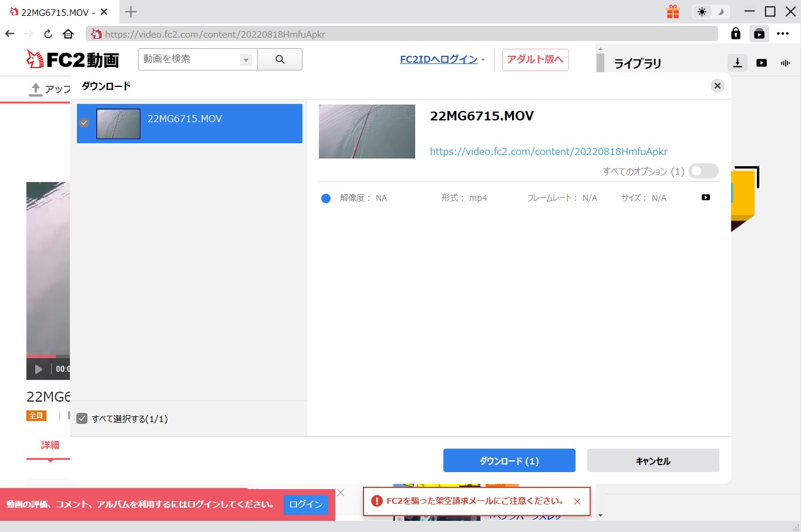Click the scrollbar down arrow of the page
The image size is (801, 532).
pos(600,516)
